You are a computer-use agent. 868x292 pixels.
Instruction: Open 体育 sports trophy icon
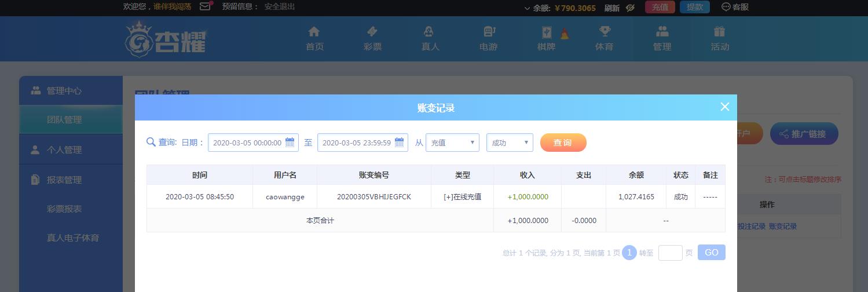pyautogui.click(x=605, y=32)
